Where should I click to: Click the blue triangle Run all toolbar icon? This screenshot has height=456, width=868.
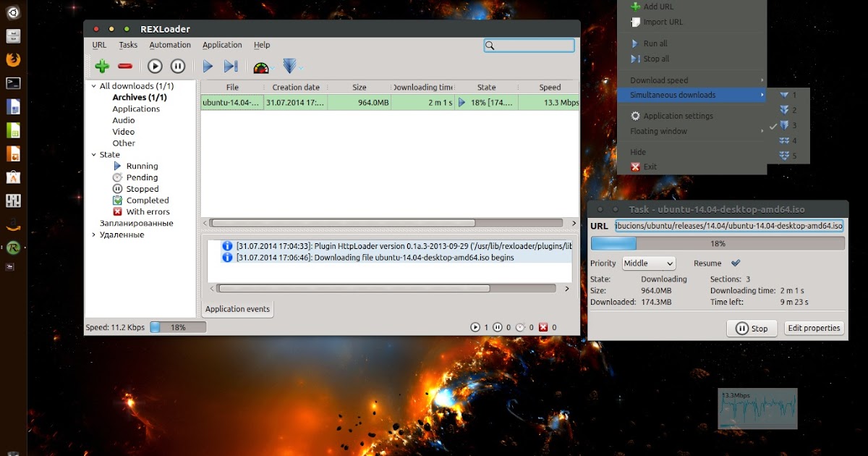208,67
